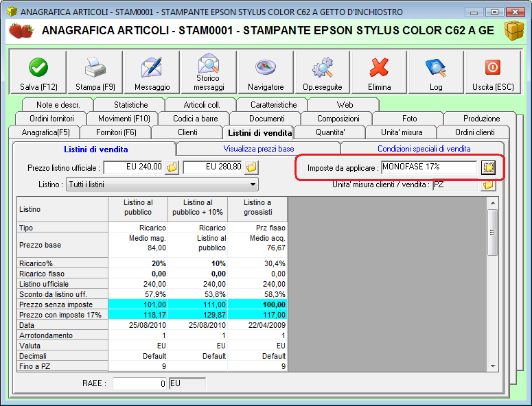Image resolution: width=532 pixels, height=406 pixels.
Task: Delete the article with Elimina
Action: (379, 72)
